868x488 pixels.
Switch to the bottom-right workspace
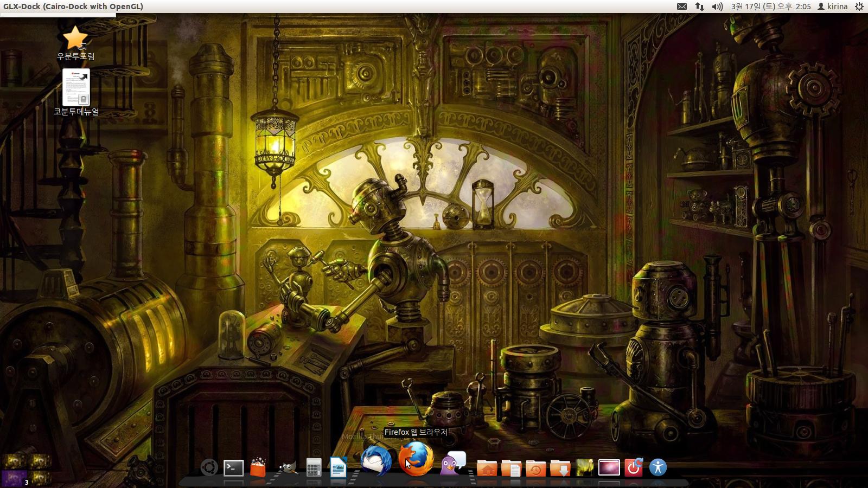(40, 478)
